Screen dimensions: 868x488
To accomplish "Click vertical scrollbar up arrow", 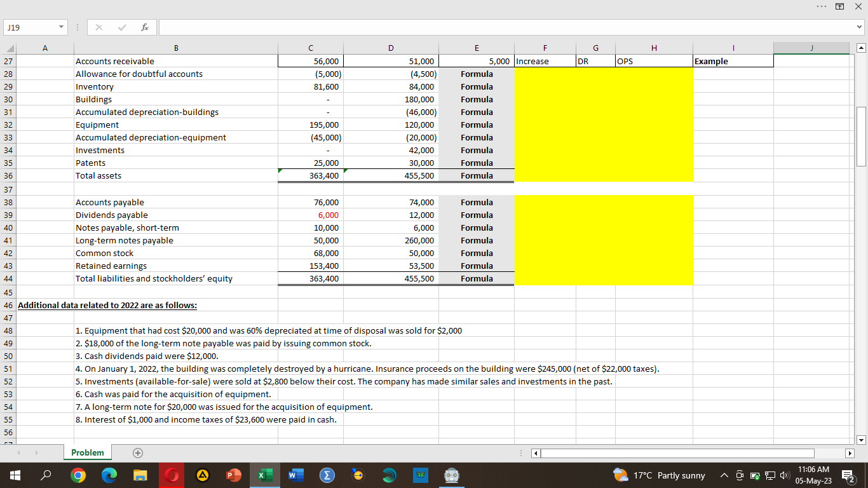I will click(x=862, y=49).
